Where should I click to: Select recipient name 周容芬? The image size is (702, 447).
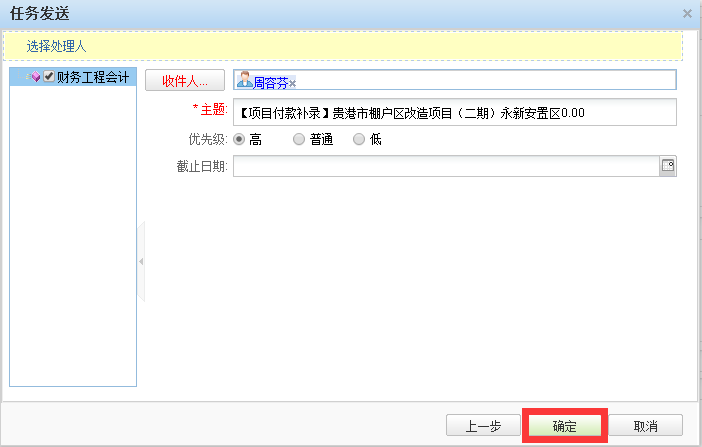click(x=270, y=83)
